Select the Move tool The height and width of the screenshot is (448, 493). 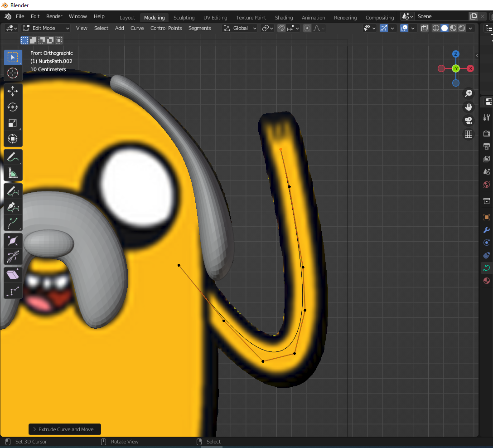pyautogui.click(x=13, y=91)
